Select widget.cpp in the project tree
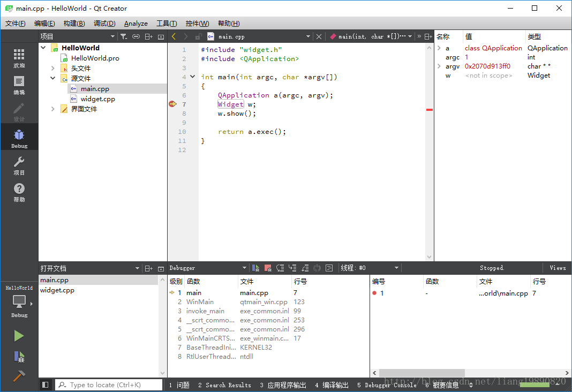 pyautogui.click(x=98, y=99)
